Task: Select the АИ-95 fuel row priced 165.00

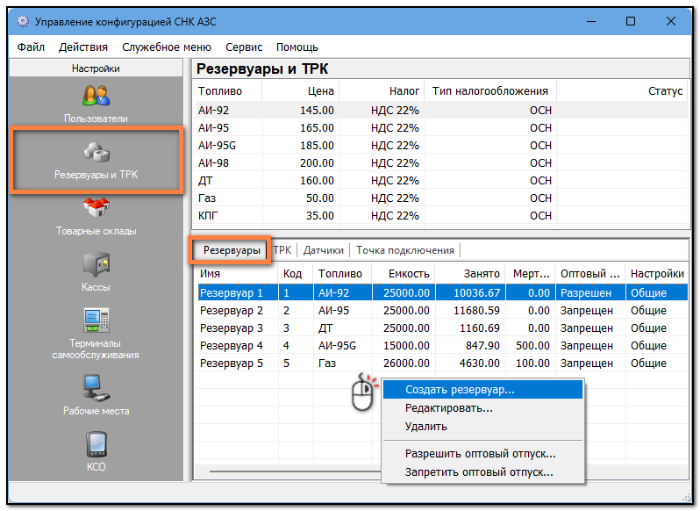Action: coord(442,128)
